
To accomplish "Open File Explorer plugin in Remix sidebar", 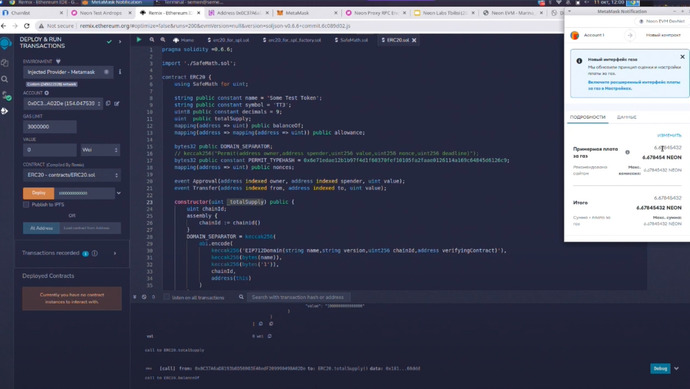I will (x=5, y=63).
